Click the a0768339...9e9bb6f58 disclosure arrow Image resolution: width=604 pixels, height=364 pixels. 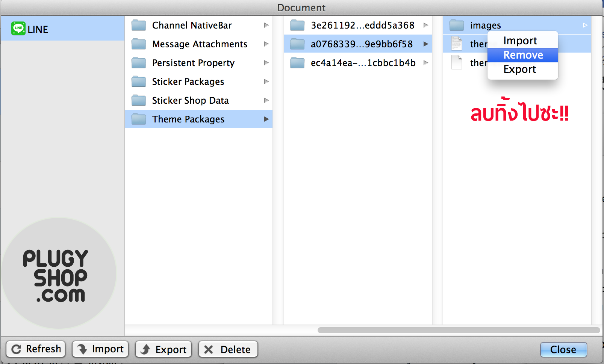(x=426, y=44)
